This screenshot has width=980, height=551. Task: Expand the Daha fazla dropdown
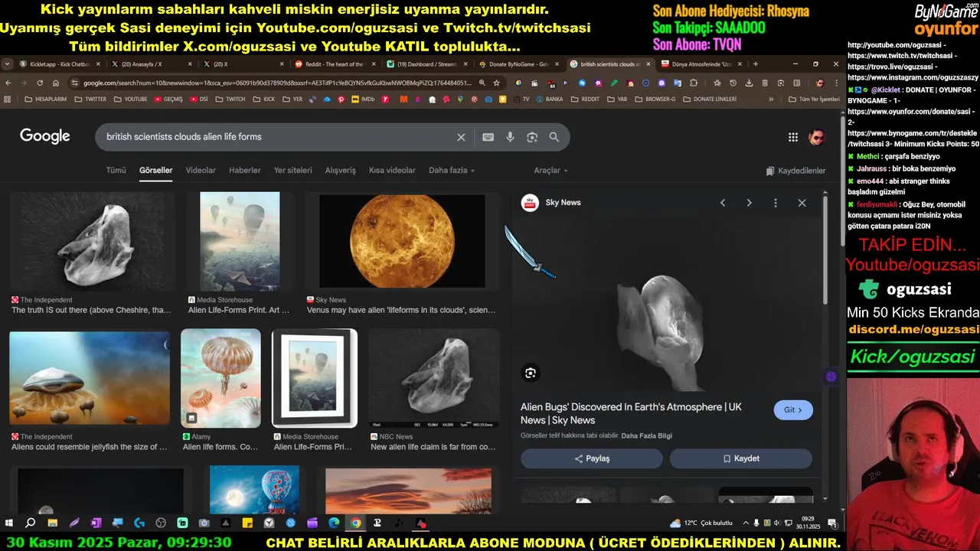[451, 171]
